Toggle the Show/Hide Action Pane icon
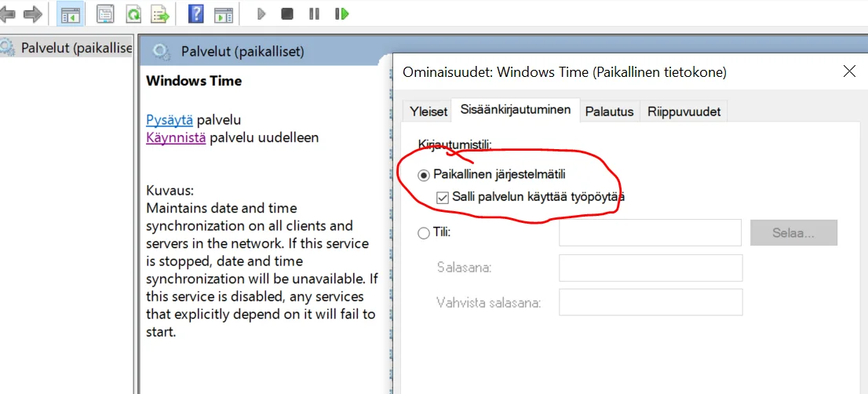The height and width of the screenshot is (394, 868). [x=224, y=13]
